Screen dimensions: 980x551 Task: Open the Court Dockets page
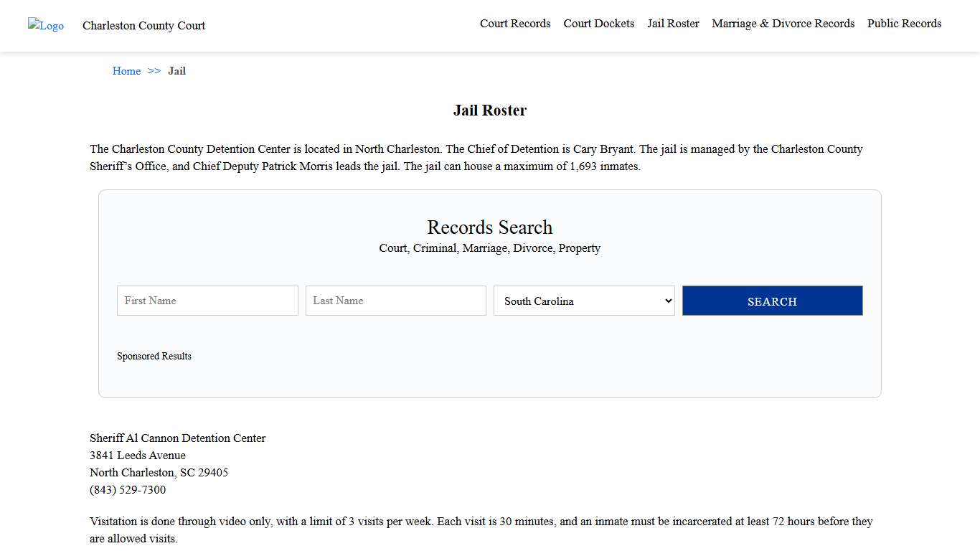(x=598, y=23)
